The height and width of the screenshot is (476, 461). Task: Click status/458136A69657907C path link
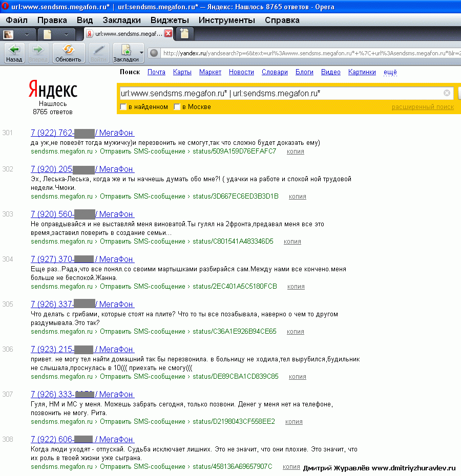pos(233,466)
